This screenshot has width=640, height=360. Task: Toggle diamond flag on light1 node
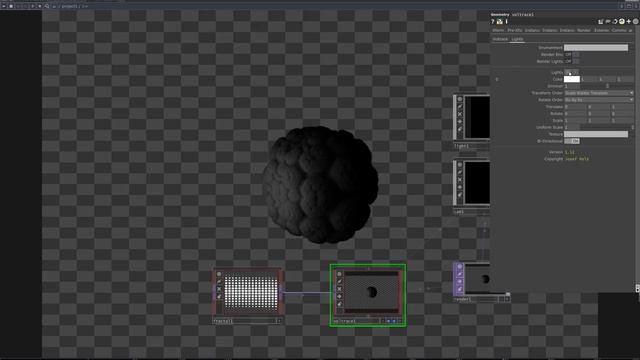460,121
